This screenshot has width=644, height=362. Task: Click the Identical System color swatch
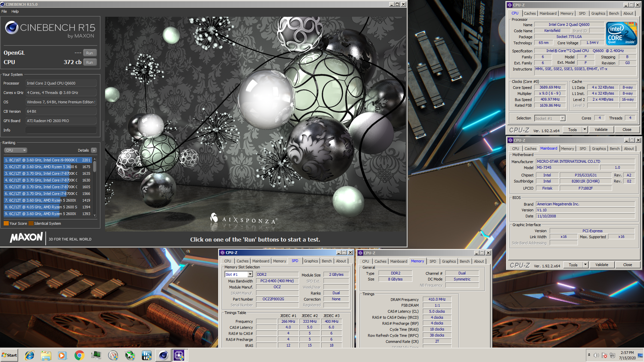pos(31,223)
